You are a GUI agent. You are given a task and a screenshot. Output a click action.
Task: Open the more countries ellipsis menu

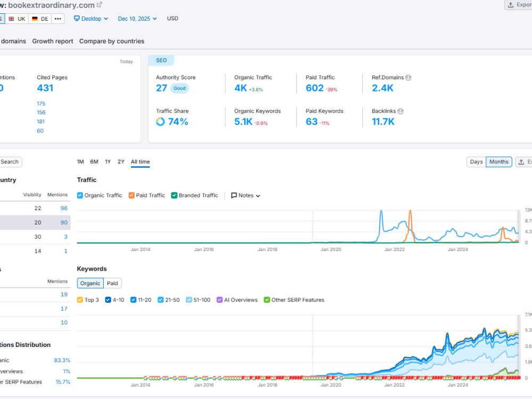(x=58, y=19)
